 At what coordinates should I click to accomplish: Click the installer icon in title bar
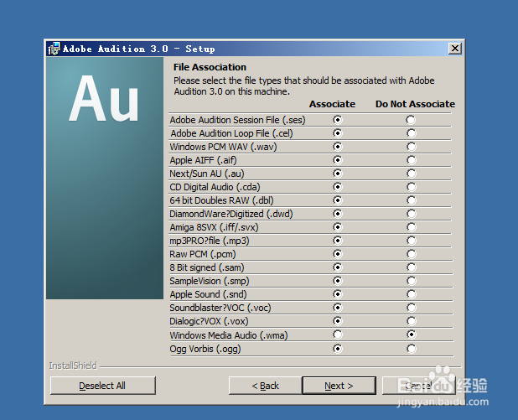(x=54, y=49)
